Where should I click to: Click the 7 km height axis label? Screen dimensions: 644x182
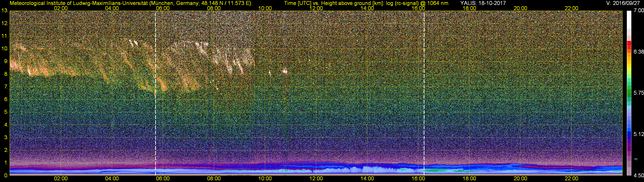[x=6, y=87]
